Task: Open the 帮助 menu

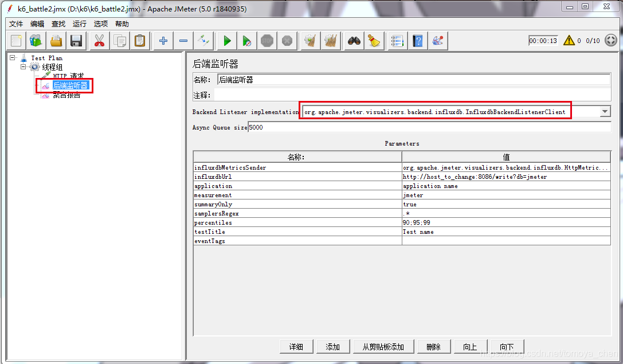Action: [122, 24]
